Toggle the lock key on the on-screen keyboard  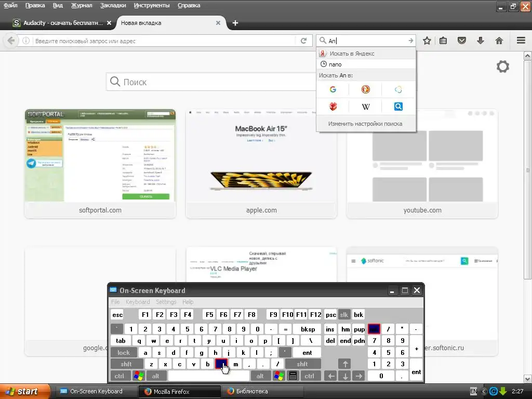[124, 353]
